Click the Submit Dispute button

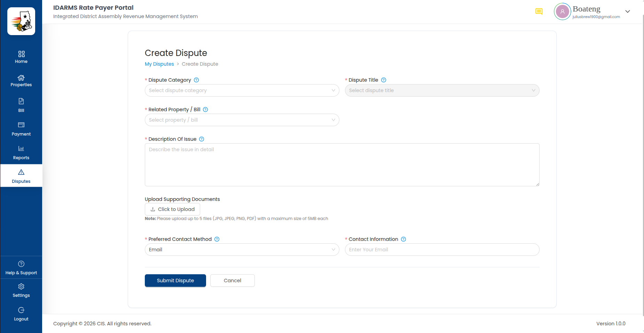click(175, 281)
